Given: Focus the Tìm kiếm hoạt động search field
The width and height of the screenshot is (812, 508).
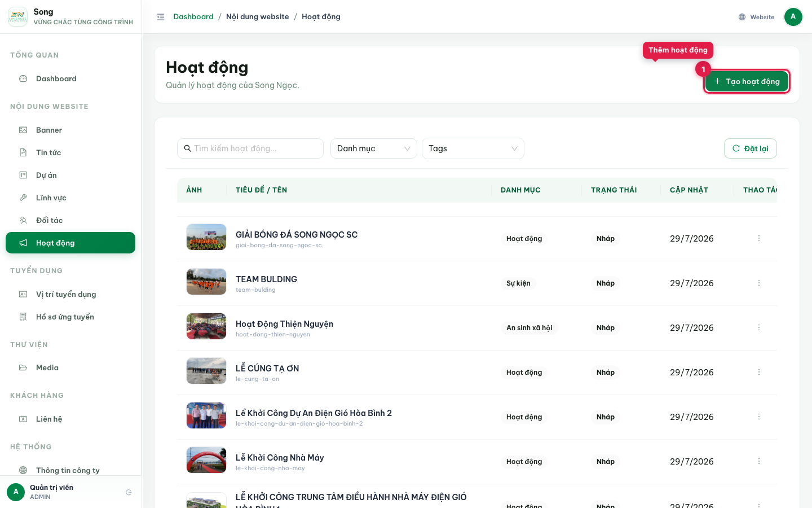Looking at the screenshot, I should click(250, 148).
